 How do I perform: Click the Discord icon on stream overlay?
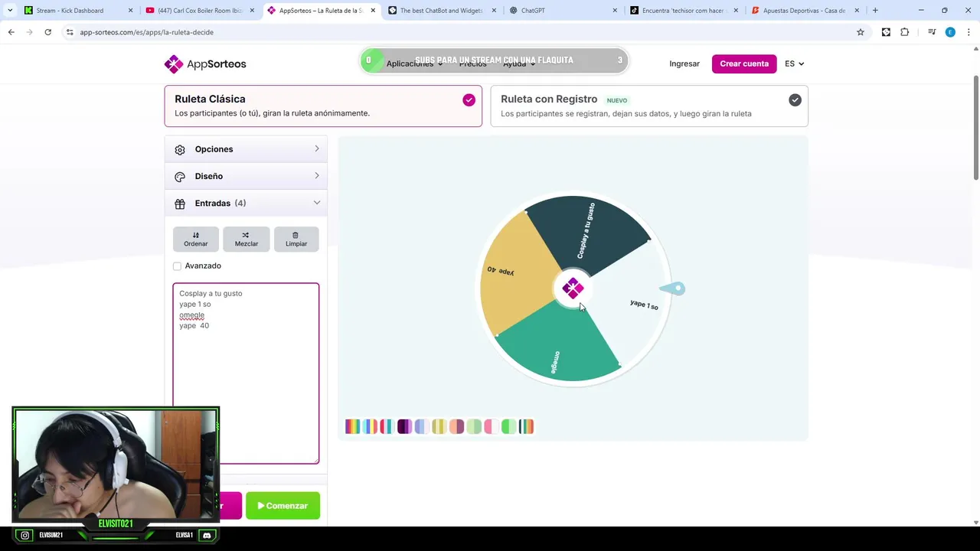click(x=206, y=536)
